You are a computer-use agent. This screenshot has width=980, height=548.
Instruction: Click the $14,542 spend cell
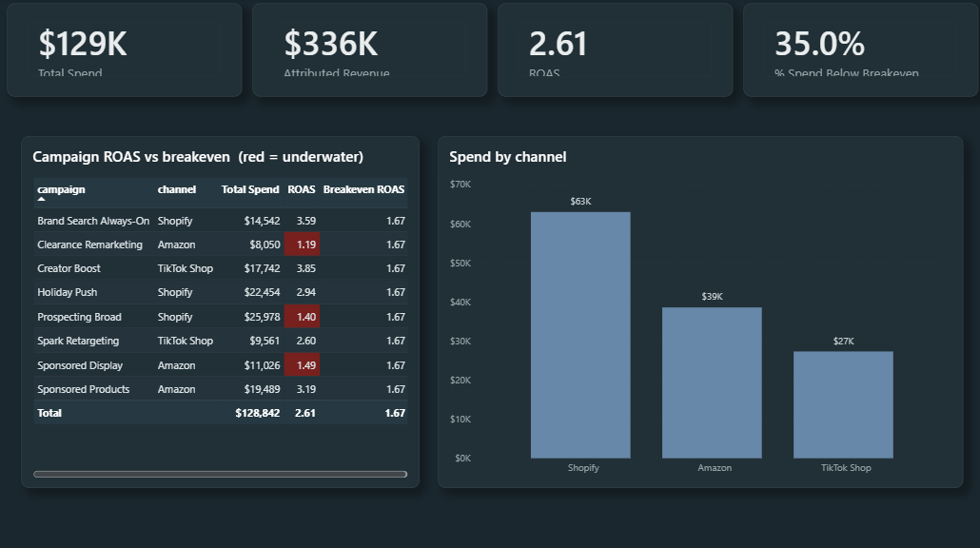pos(262,221)
